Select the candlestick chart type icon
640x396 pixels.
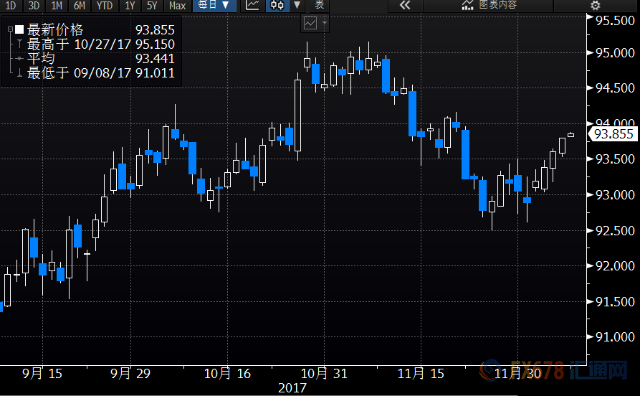[x=277, y=5]
